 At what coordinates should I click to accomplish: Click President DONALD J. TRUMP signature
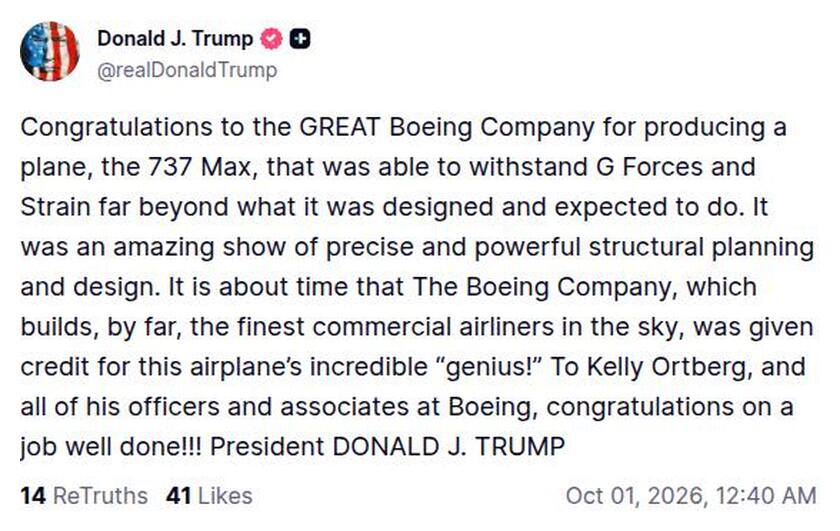387,447
